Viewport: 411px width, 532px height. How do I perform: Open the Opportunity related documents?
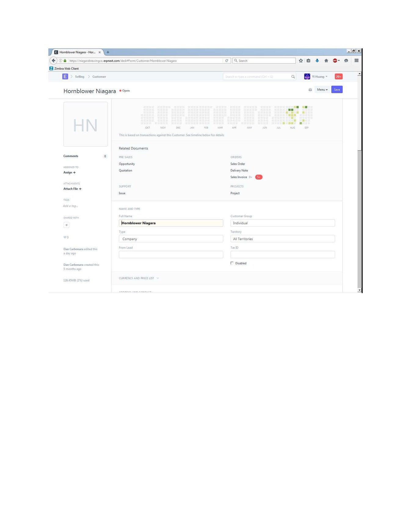[x=127, y=164]
